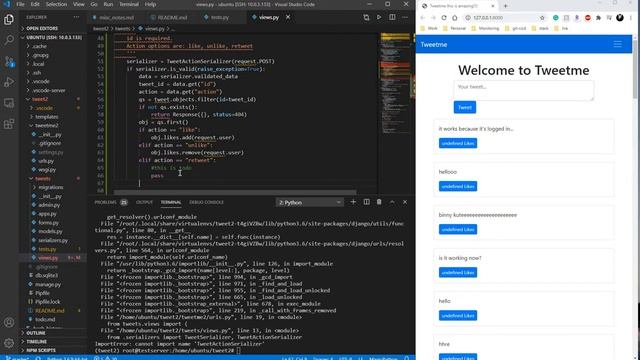Split the terminal panel
Viewport: 640px width, 360px height.
(x=367, y=202)
